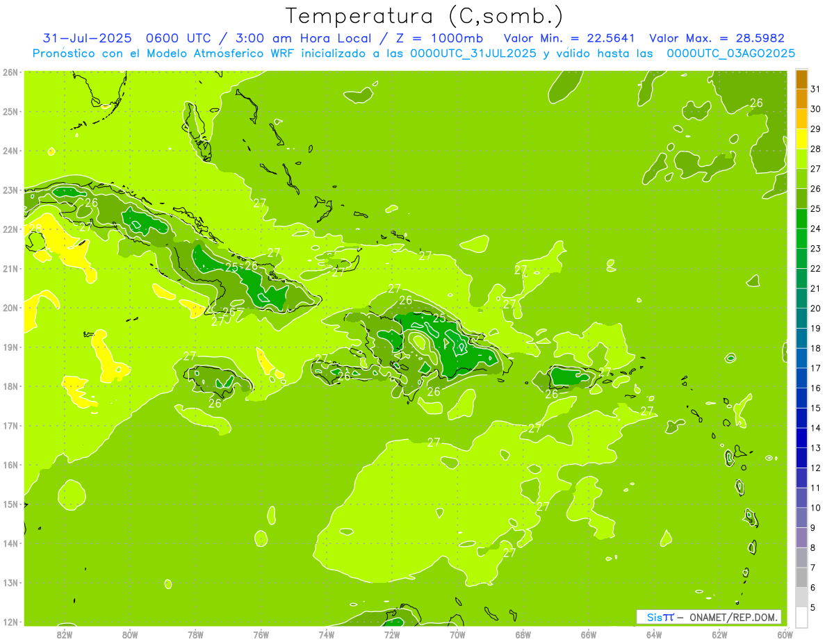This screenshot has width=834, height=644.
Task: Click the purple color bar segment between 9 and 10
Action: pyautogui.click(x=801, y=517)
